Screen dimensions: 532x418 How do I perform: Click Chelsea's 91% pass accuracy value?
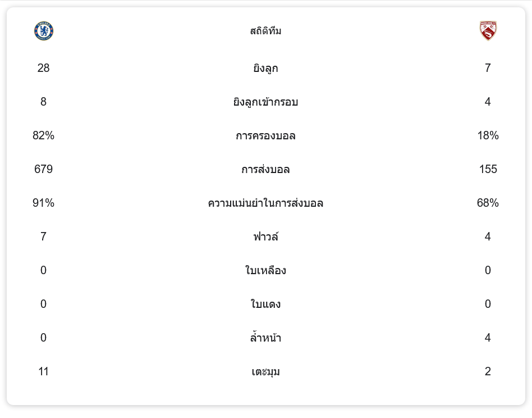click(44, 203)
